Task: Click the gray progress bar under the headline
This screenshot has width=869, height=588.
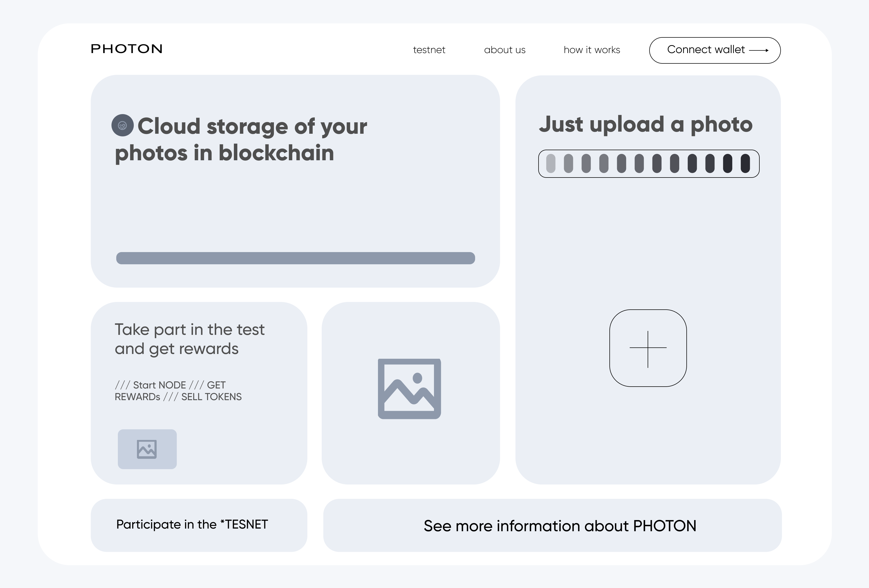Action: (x=295, y=258)
